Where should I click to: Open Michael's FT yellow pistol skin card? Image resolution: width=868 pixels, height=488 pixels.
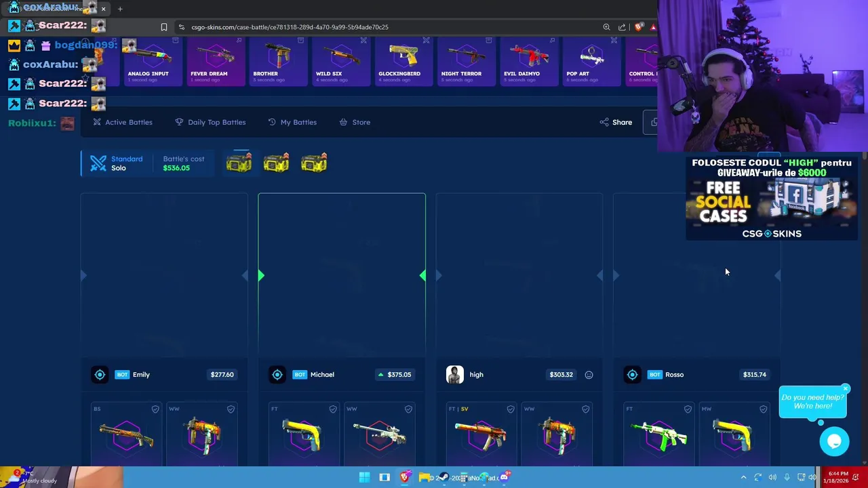[x=304, y=434]
